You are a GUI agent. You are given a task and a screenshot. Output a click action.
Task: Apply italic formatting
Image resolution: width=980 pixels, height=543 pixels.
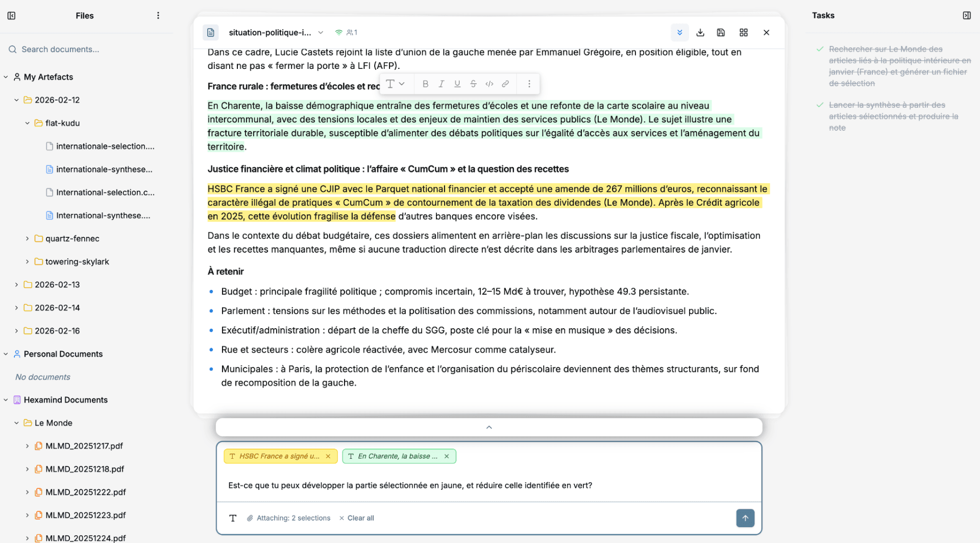442,84
